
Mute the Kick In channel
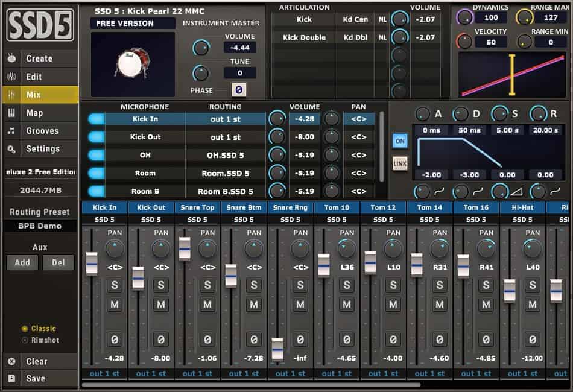click(114, 304)
